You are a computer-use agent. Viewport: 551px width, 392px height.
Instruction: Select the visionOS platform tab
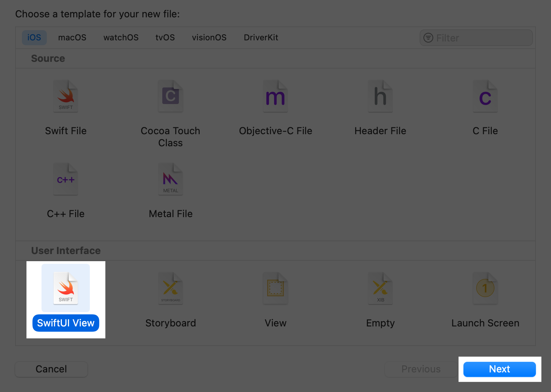coord(209,37)
